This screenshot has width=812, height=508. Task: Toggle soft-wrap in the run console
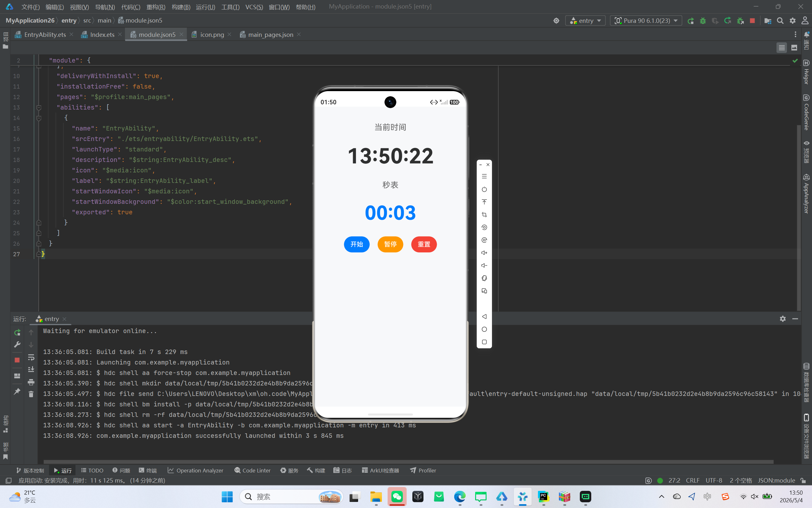click(31, 357)
